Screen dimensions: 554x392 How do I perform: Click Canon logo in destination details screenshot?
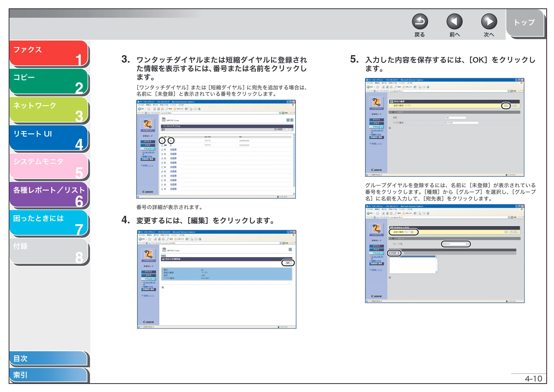coord(148,322)
